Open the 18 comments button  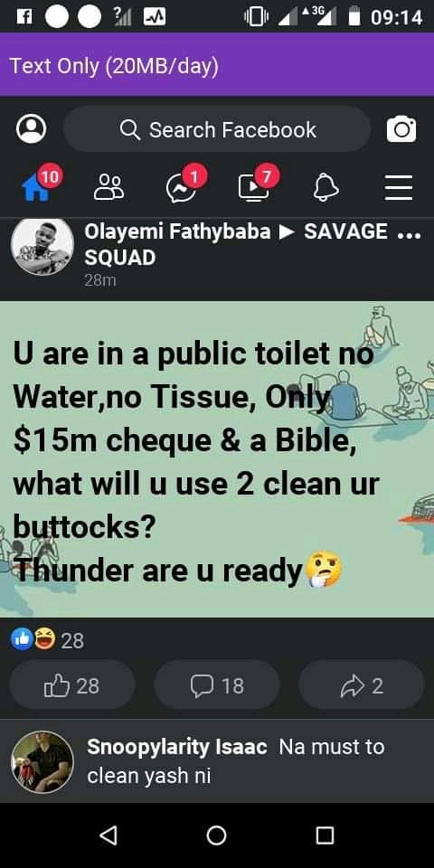(x=217, y=686)
